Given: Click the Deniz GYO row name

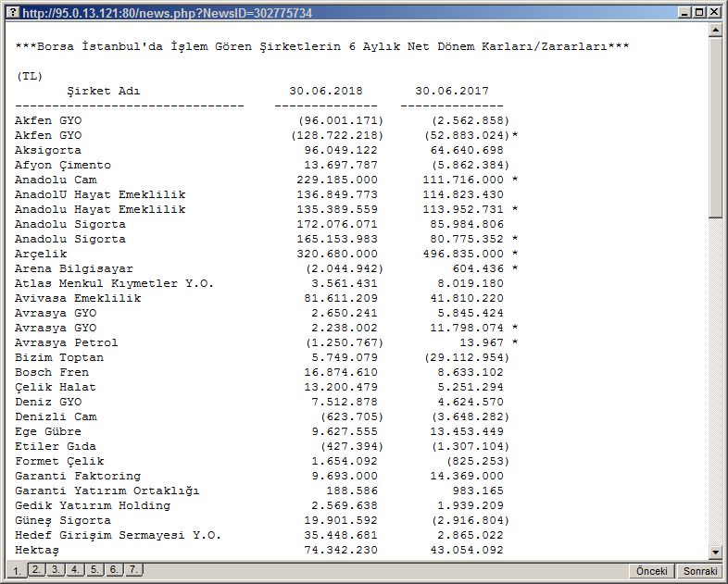Looking at the screenshot, I should pos(48,403).
